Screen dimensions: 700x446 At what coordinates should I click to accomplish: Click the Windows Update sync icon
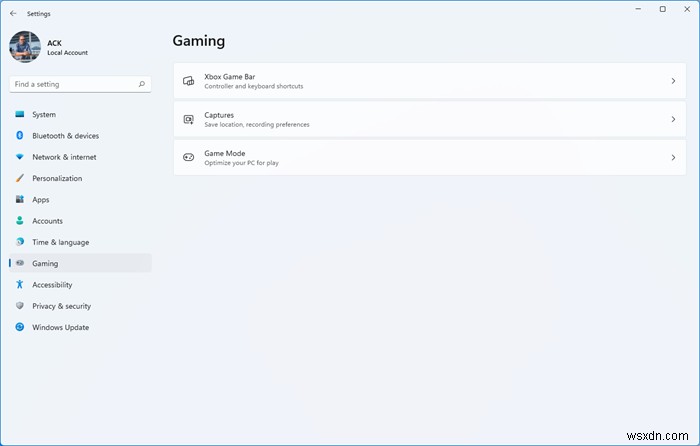[x=20, y=327]
